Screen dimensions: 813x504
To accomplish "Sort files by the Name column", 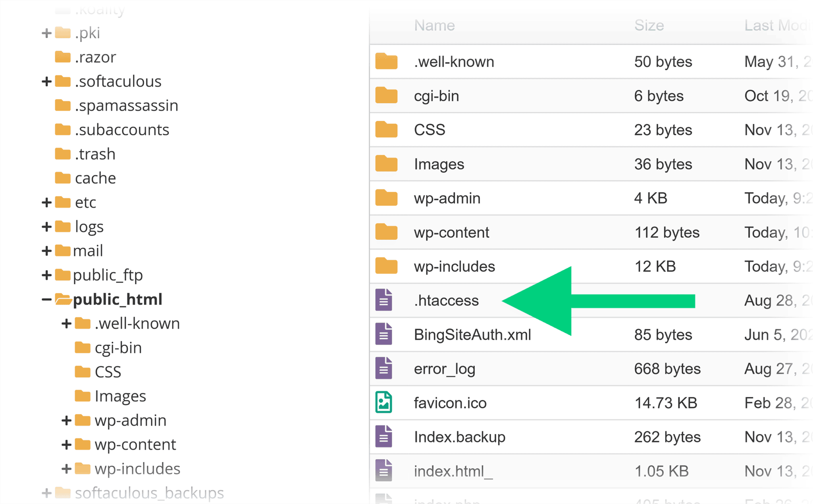I will 434,25.
